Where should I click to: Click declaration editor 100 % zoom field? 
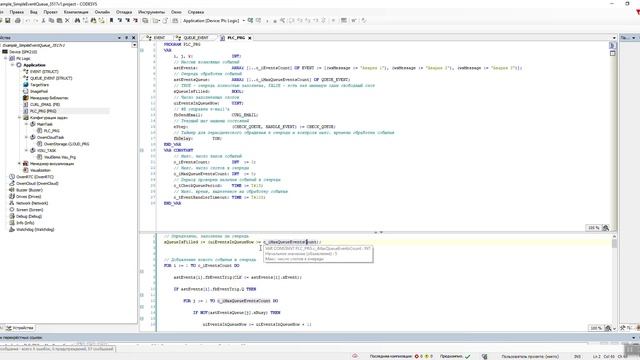(593, 228)
